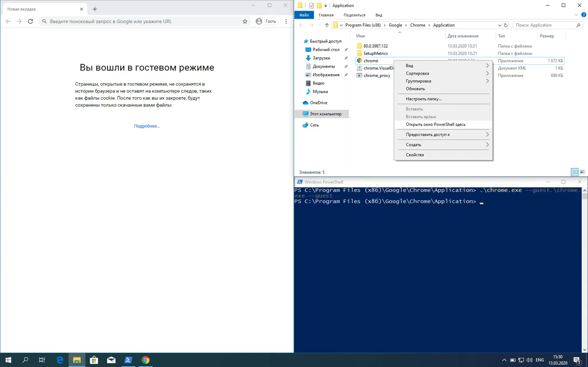The width and height of the screenshot is (588, 367).
Task: Open Microsoft Edge from the taskbar
Action: (60, 360)
